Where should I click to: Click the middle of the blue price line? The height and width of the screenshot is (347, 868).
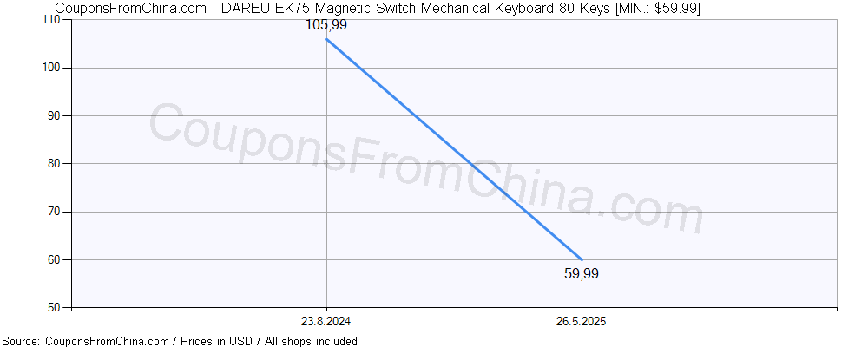click(454, 149)
